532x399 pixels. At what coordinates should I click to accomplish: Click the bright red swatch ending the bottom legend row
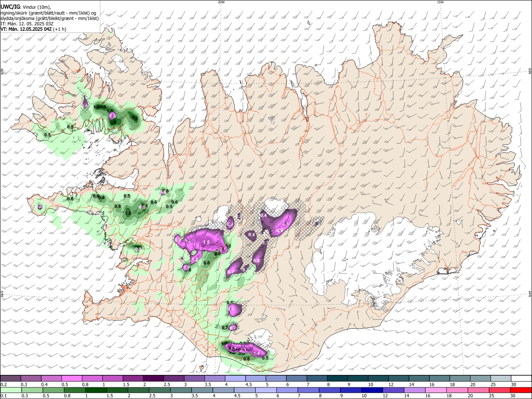tap(521, 390)
